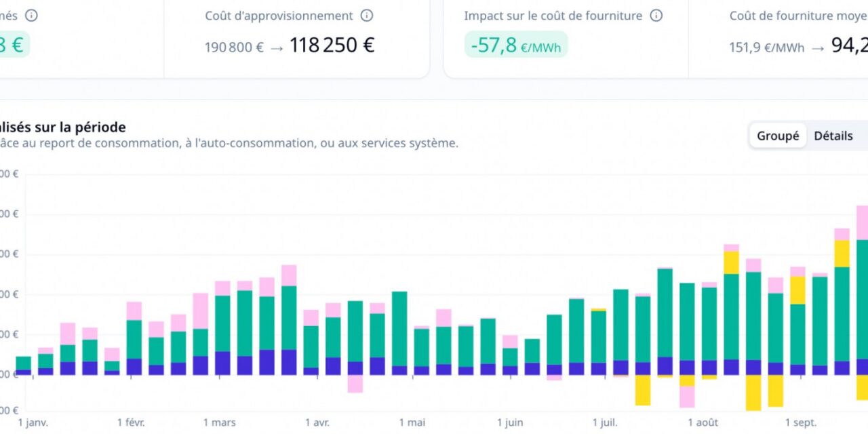
Task: Click the 1 août axis label
Action: 703,422
